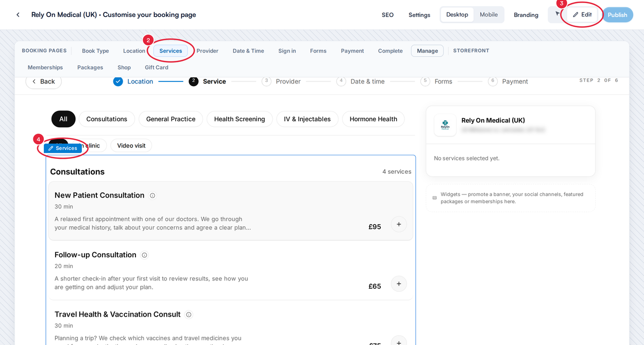Viewport: 644px width, 345px height.
Task: Click 'No services selected yet.' text
Action: click(x=467, y=158)
